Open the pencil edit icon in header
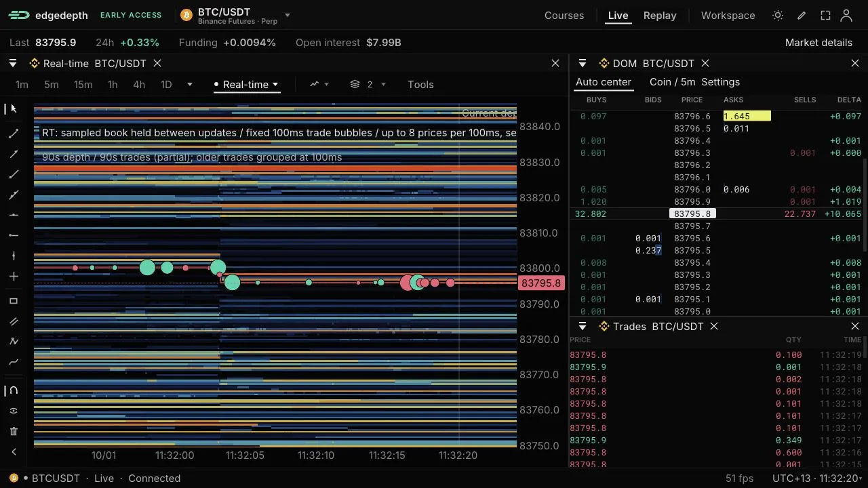 802,15
